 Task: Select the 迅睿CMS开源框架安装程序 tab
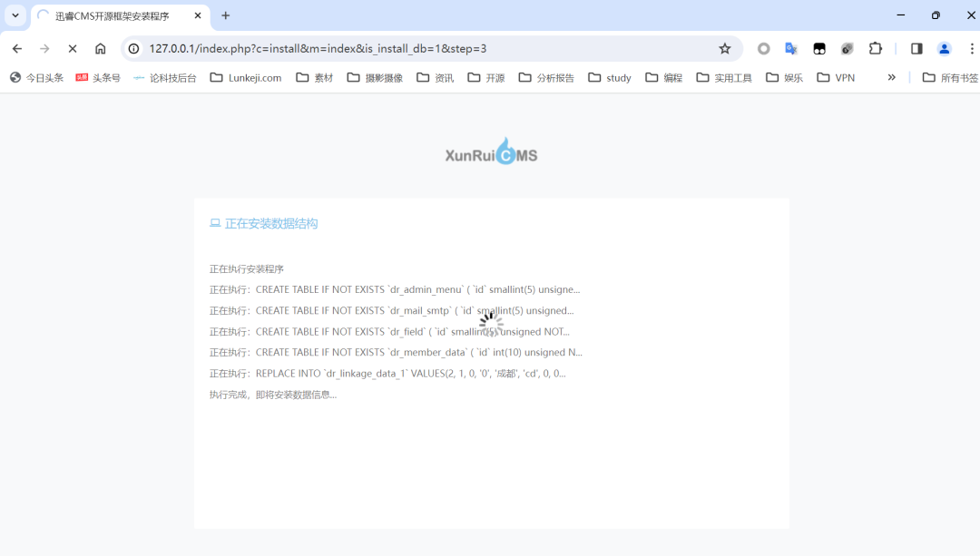[112, 15]
